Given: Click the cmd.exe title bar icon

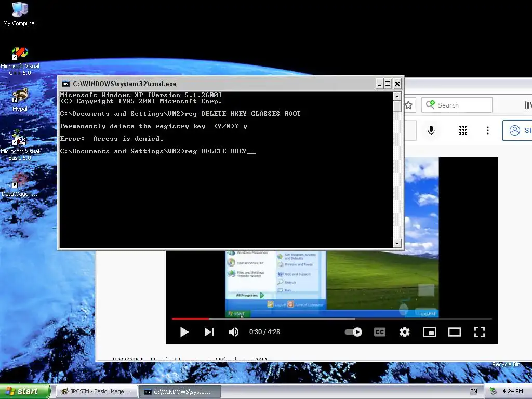Looking at the screenshot, I should click(65, 84).
